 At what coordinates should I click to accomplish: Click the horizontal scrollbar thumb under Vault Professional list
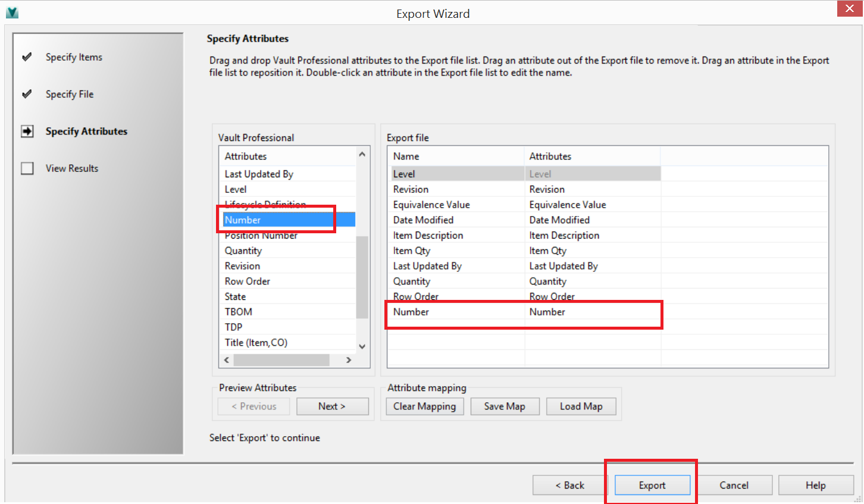pos(281,360)
